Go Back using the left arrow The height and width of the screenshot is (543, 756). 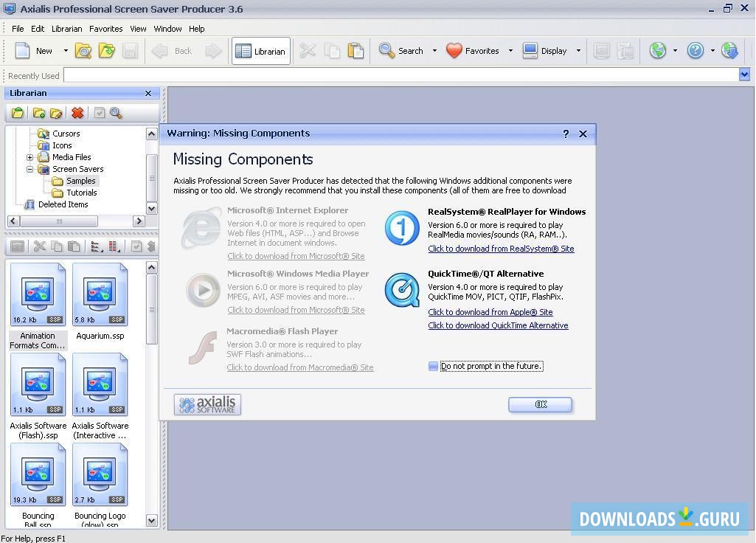172,51
